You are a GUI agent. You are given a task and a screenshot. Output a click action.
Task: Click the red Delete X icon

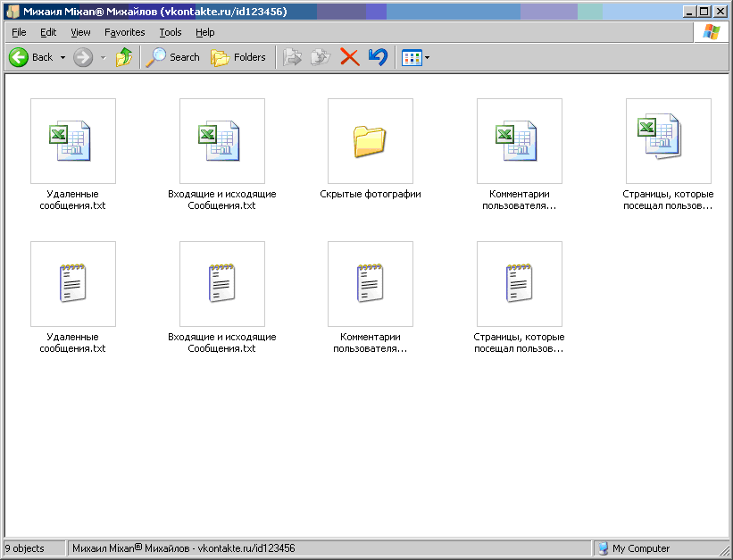[x=350, y=57]
